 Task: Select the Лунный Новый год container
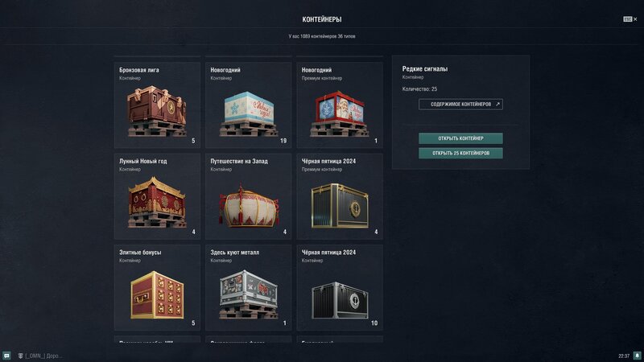click(157, 196)
